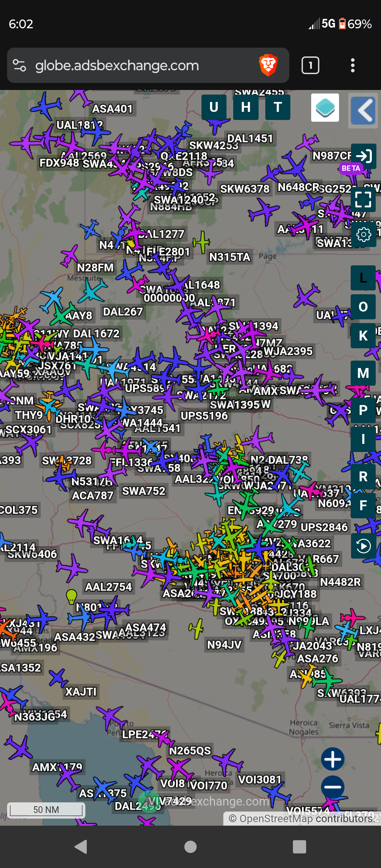Open map settings gear

(364, 234)
